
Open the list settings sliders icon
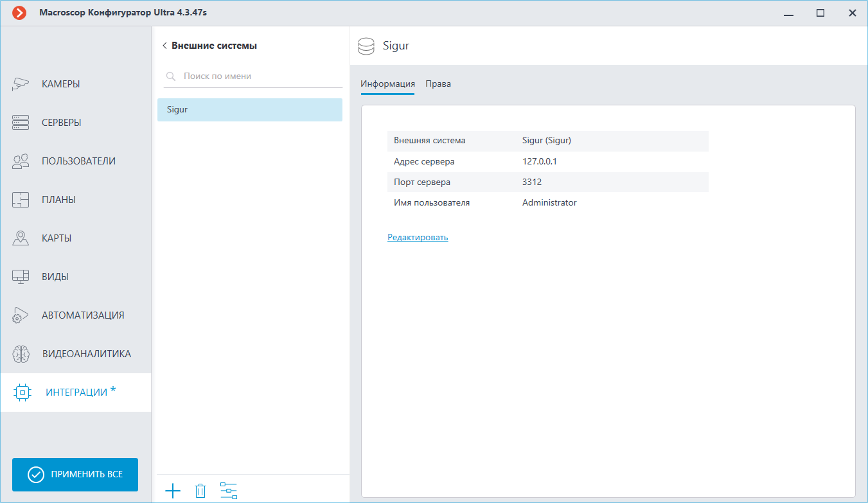pos(229,491)
